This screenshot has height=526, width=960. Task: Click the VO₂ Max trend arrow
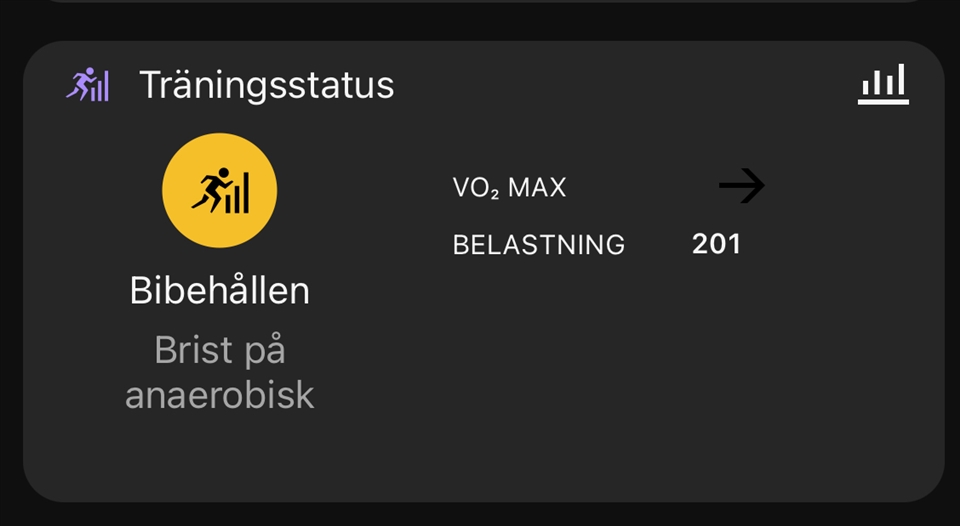pos(741,186)
